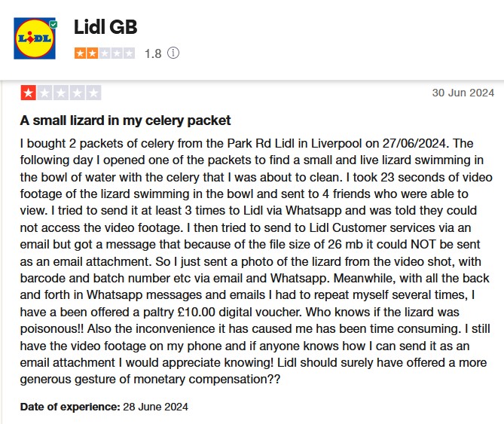Viewport: 504px width, 424px height.
Task: Click fourth grey star in review rating
Action: pos(77,93)
